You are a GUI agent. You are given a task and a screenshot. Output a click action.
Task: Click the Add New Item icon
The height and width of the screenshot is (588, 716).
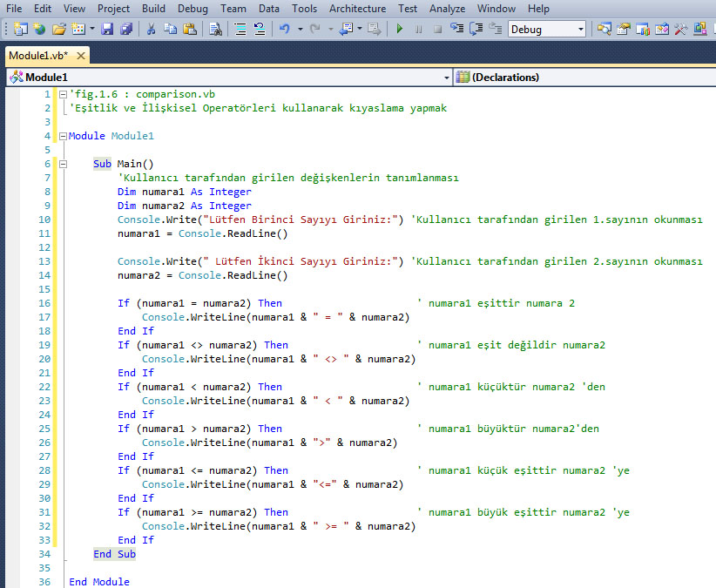pyautogui.click(x=78, y=30)
